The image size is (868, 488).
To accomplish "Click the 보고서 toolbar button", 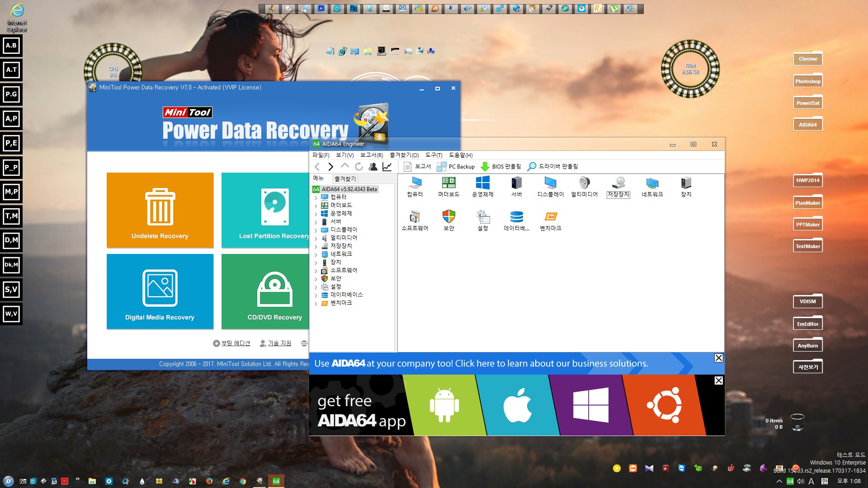I will click(x=417, y=167).
